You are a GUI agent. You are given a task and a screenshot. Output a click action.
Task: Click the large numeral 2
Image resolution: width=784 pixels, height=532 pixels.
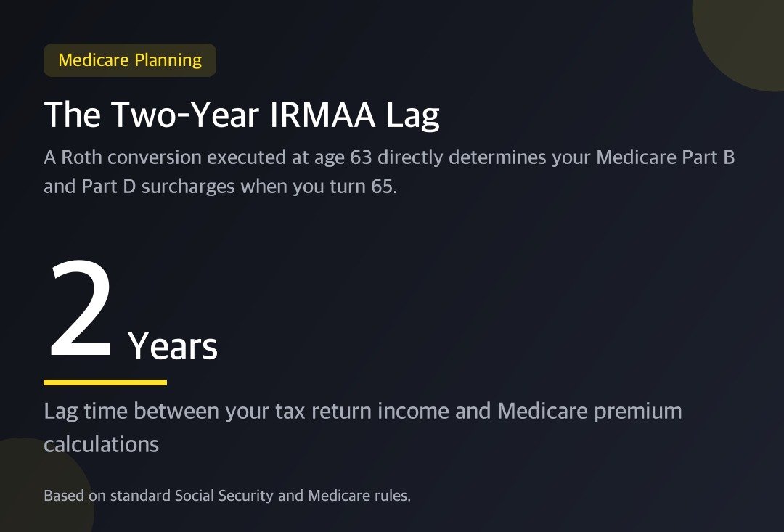pyautogui.click(x=81, y=308)
